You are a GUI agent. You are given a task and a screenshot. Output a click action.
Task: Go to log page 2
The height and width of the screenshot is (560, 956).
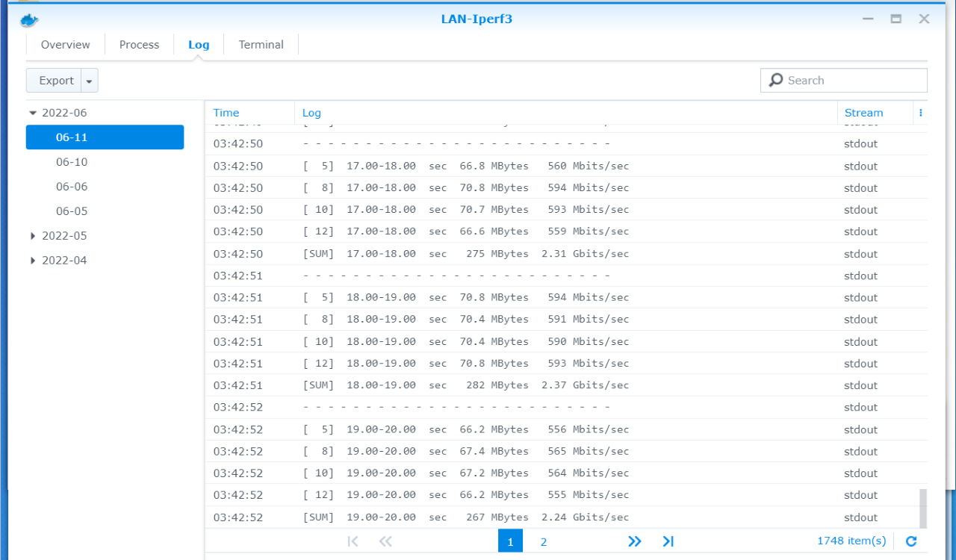point(544,541)
